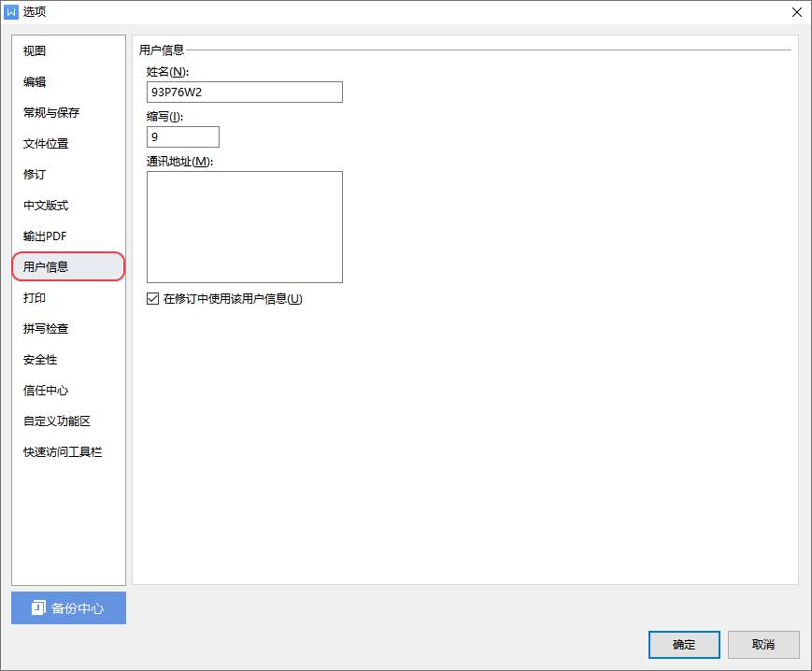Image resolution: width=812 pixels, height=671 pixels.
Task: Close the Options dialog window
Action: pos(796,12)
